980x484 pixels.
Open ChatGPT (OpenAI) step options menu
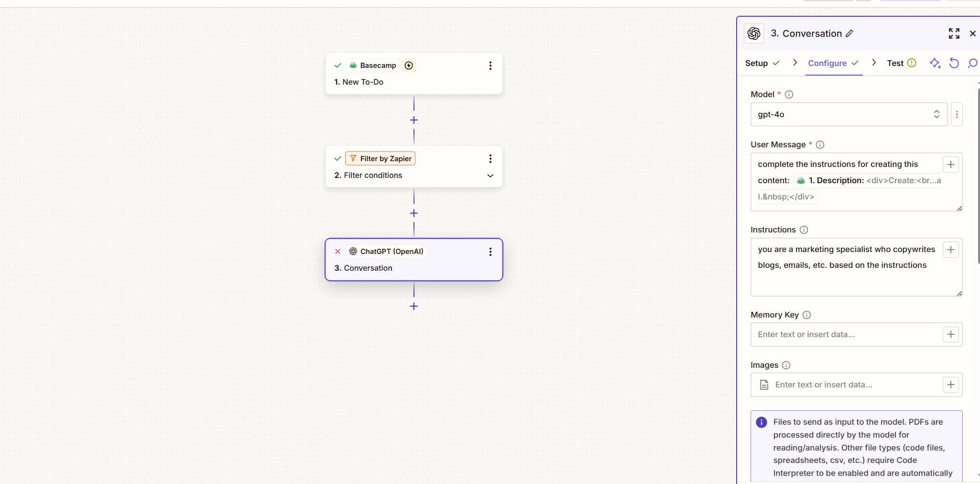(490, 252)
